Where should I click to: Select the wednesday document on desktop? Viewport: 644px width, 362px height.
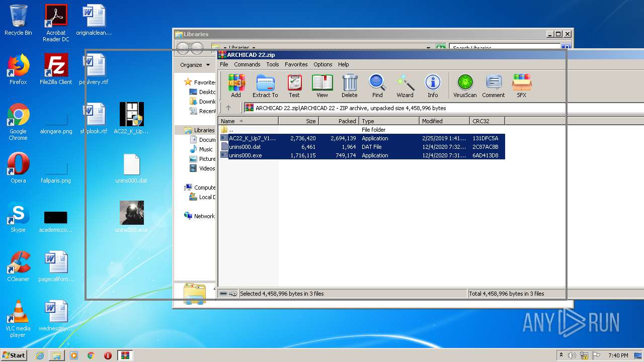56,316
